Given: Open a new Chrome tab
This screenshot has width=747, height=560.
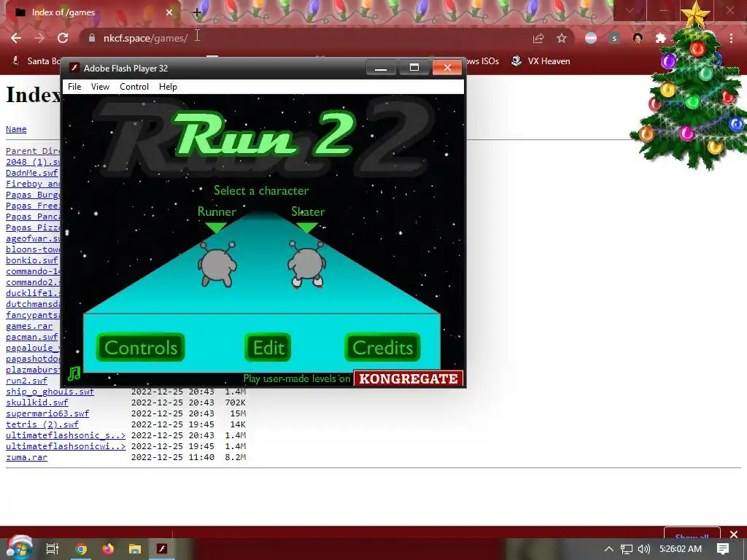Looking at the screenshot, I should tap(197, 12).
